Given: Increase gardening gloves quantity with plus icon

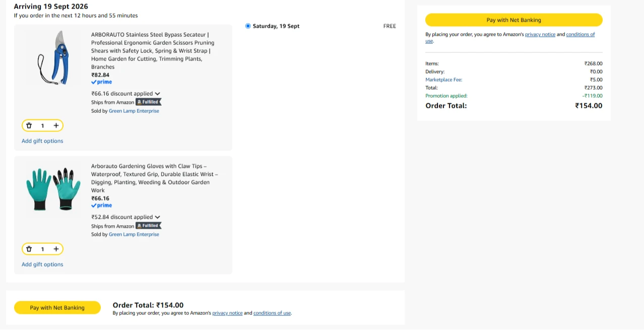Looking at the screenshot, I should pyautogui.click(x=56, y=249).
